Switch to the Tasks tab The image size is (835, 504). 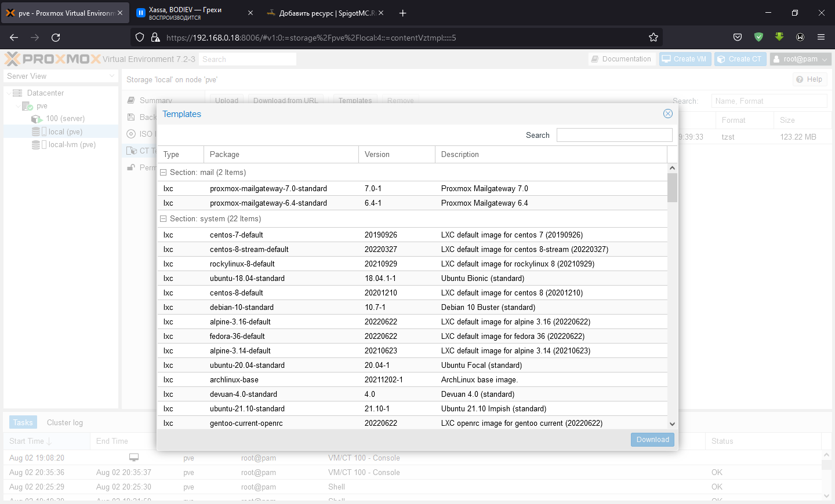pyautogui.click(x=23, y=422)
